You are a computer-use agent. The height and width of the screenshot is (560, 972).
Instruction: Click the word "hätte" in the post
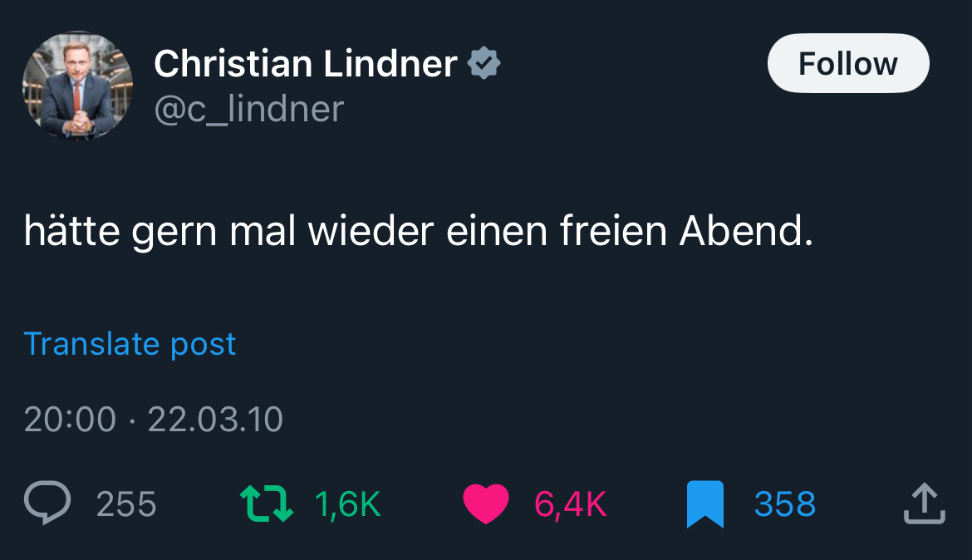(x=71, y=233)
